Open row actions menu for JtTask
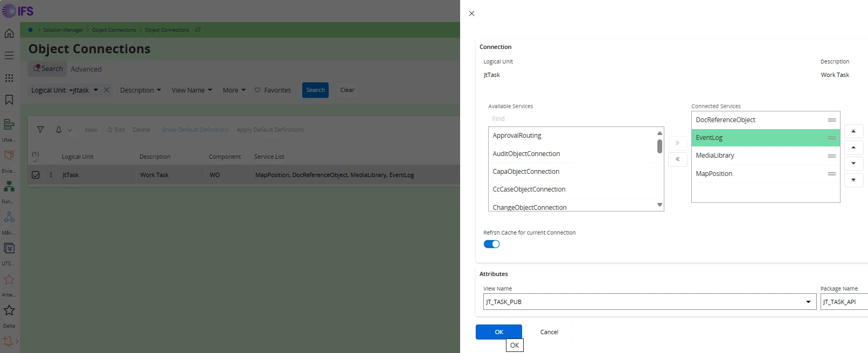This screenshot has width=868, height=353. click(51, 175)
